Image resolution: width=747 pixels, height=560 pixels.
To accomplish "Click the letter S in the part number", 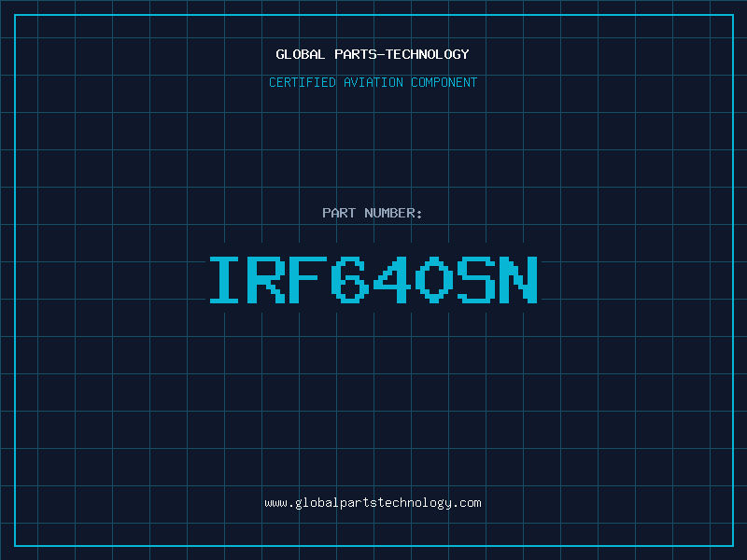I will click(477, 280).
